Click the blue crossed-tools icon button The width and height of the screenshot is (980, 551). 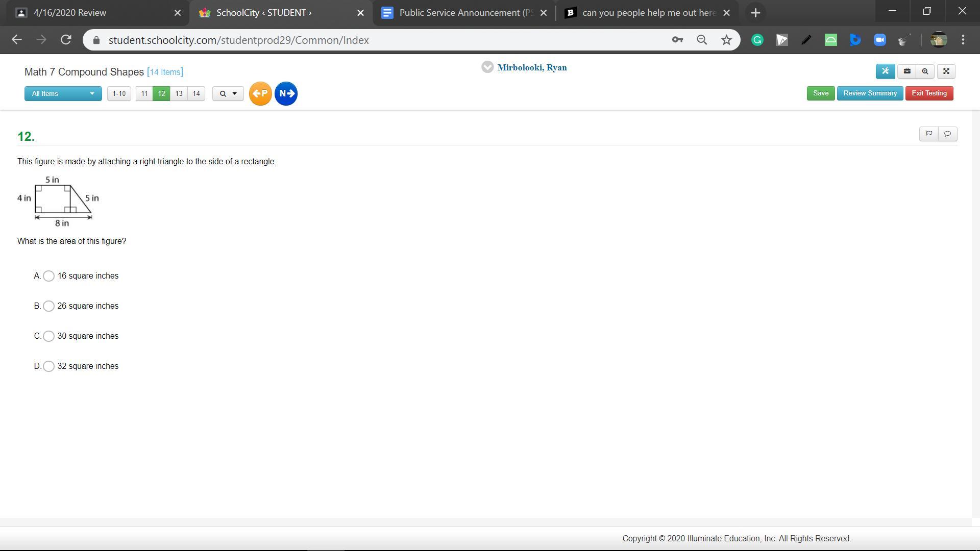[885, 71]
